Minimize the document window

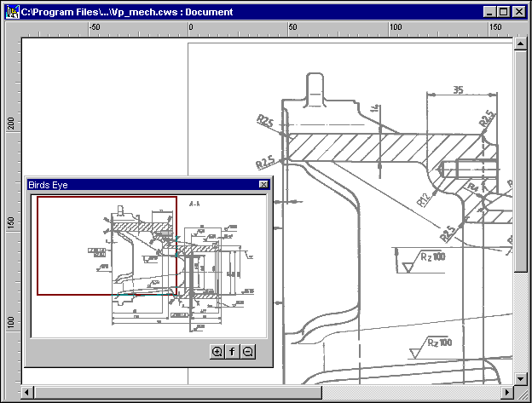[489, 12]
